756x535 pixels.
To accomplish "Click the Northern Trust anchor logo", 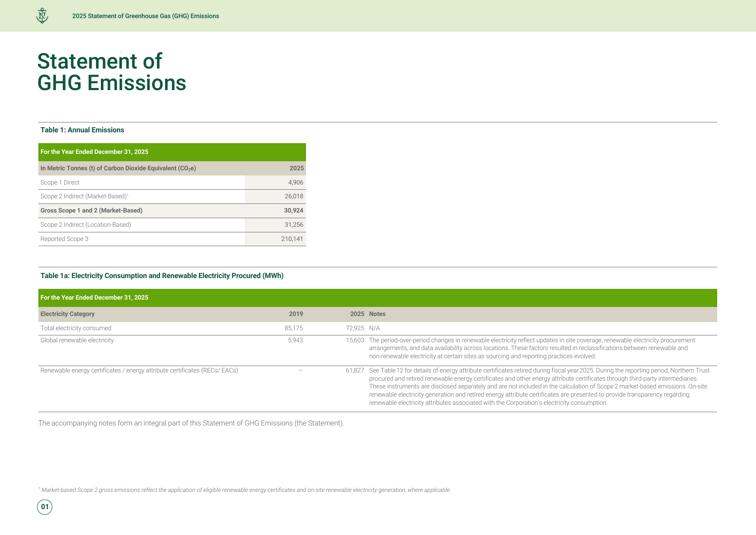I will [42, 16].
